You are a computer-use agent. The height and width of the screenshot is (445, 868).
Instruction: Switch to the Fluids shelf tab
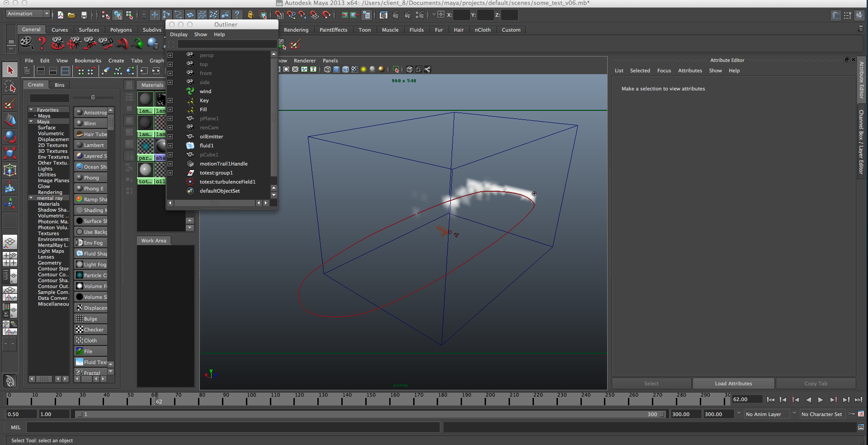pos(416,30)
